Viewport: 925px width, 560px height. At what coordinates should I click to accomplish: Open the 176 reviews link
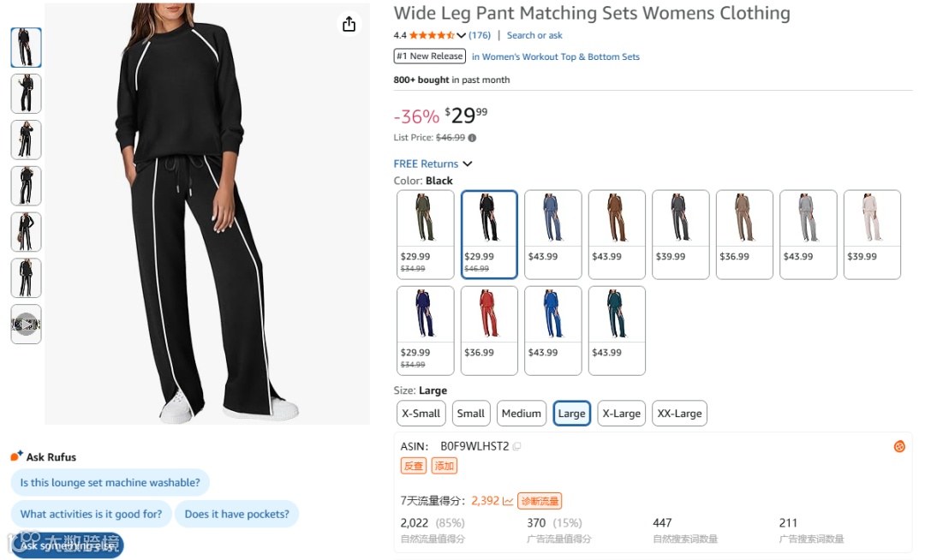click(x=480, y=35)
